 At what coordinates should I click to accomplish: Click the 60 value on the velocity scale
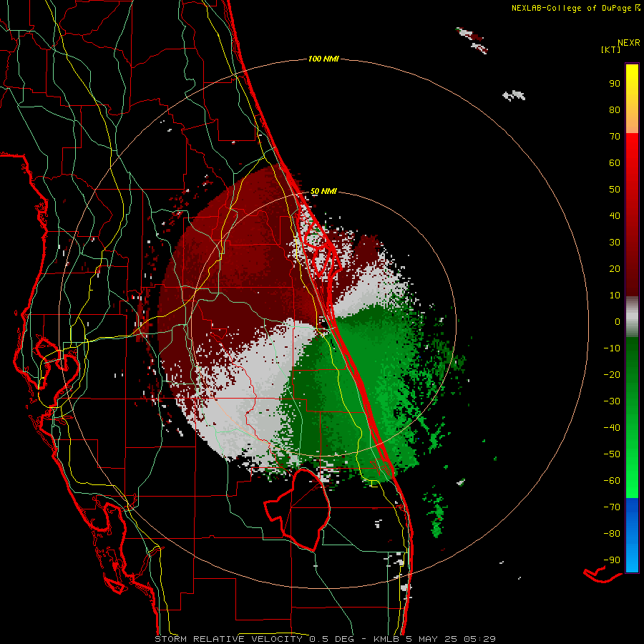[x=615, y=163]
